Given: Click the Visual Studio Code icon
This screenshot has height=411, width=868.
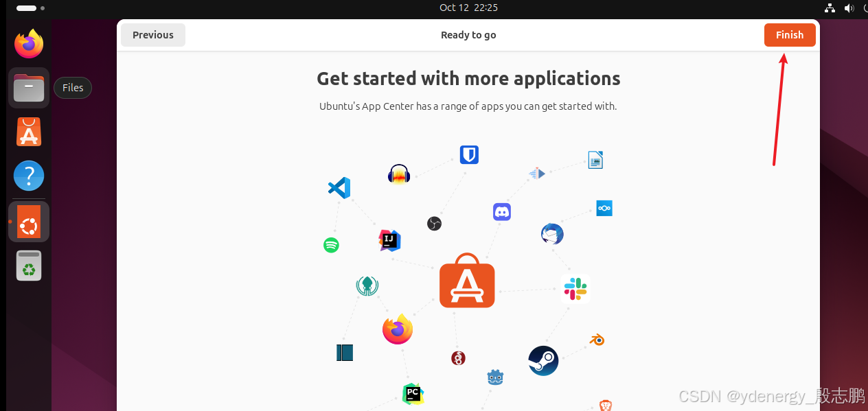Looking at the screenshot, I should 339,187.
